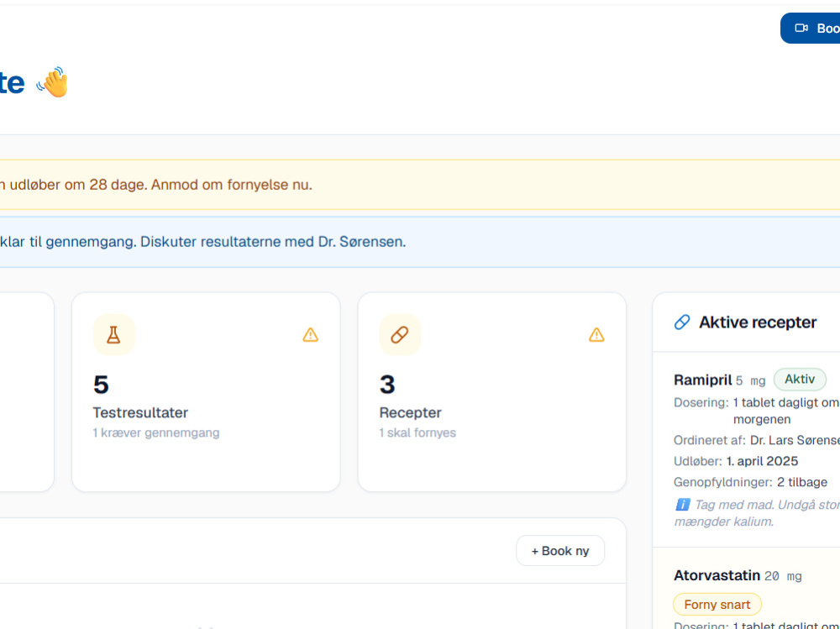Click the warning triangle on Recepter card
Viewport: 840px width, 629px height.
point(596,335)
